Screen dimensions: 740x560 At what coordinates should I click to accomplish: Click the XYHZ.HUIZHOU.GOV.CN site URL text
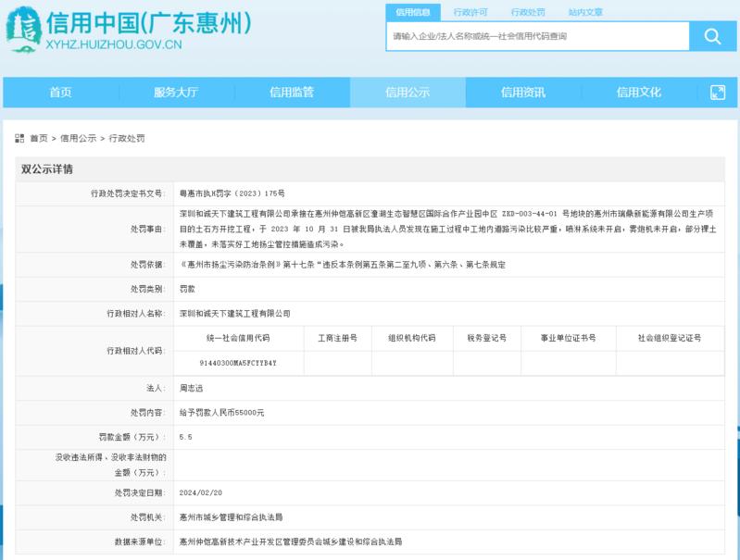pos(114,44)
